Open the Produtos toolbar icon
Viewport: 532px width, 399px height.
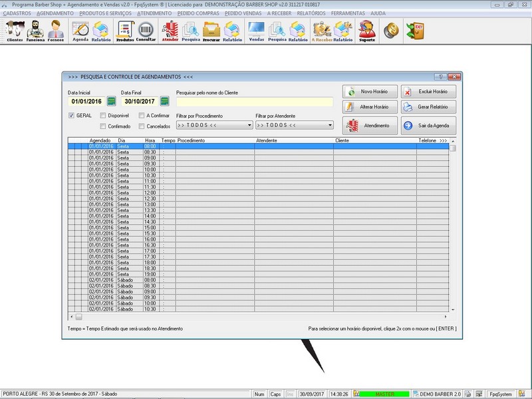124,31
